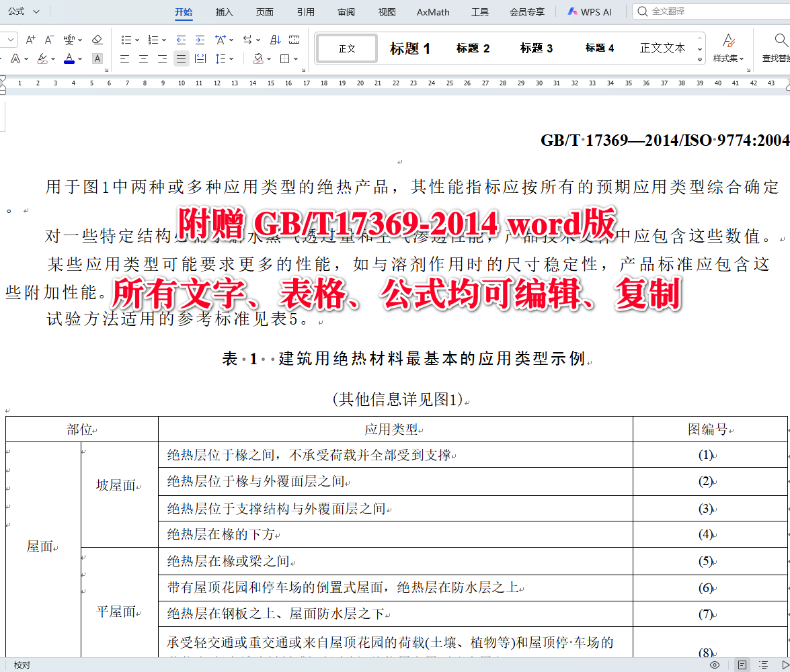Select the Increase Font Size icon

click(30, 40)
